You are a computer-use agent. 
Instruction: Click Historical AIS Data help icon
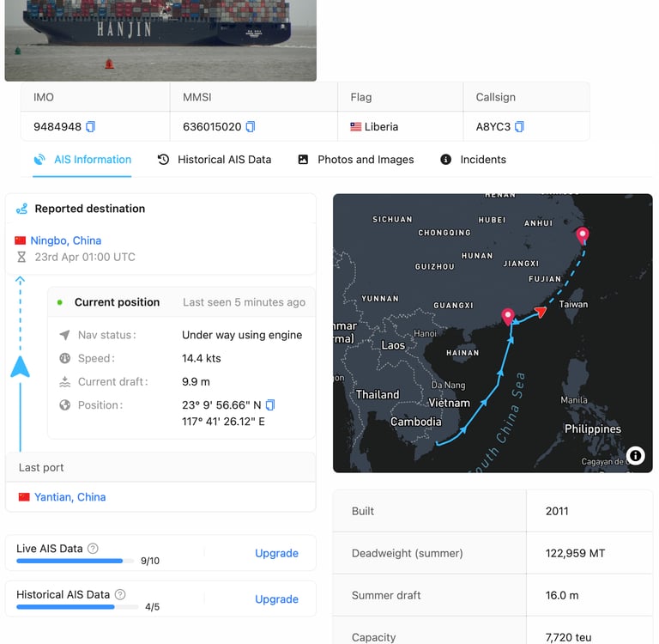point(120,594)
